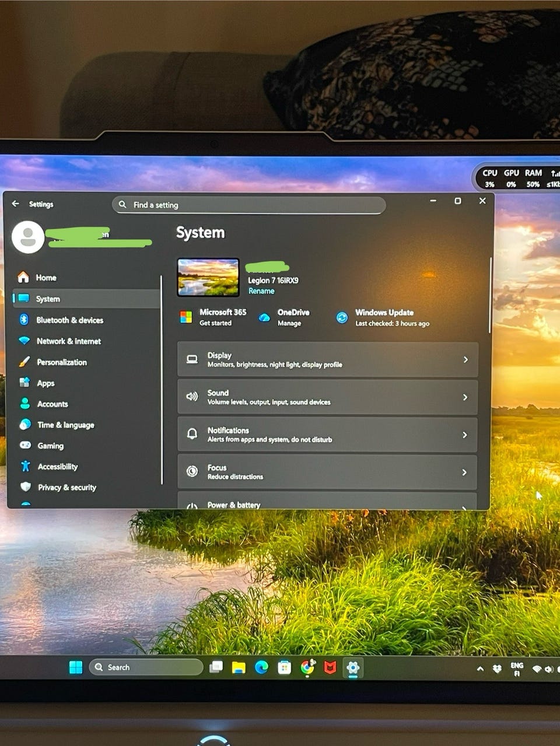This screenshot has width=560, height=746.
Task: Click the Accessibility figure icon
Action: 25,466
